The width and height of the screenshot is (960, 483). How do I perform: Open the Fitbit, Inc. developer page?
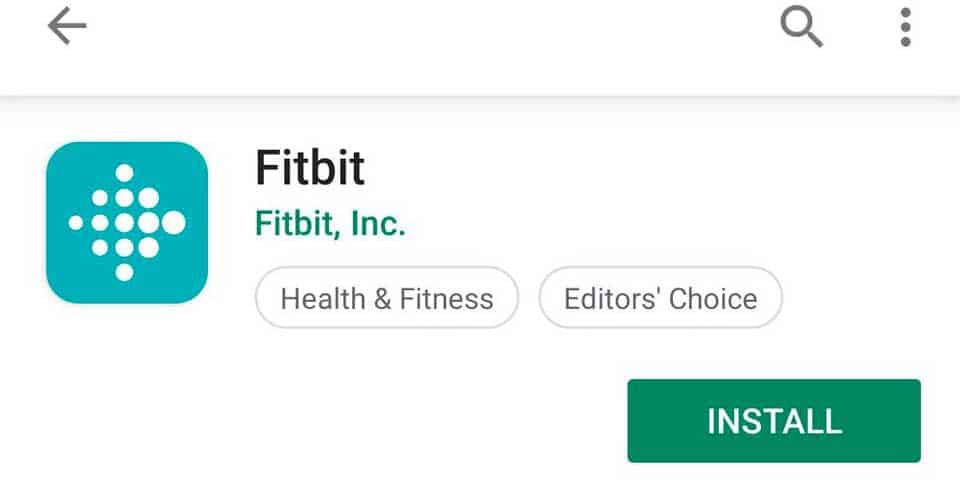(x=330, y=223)
